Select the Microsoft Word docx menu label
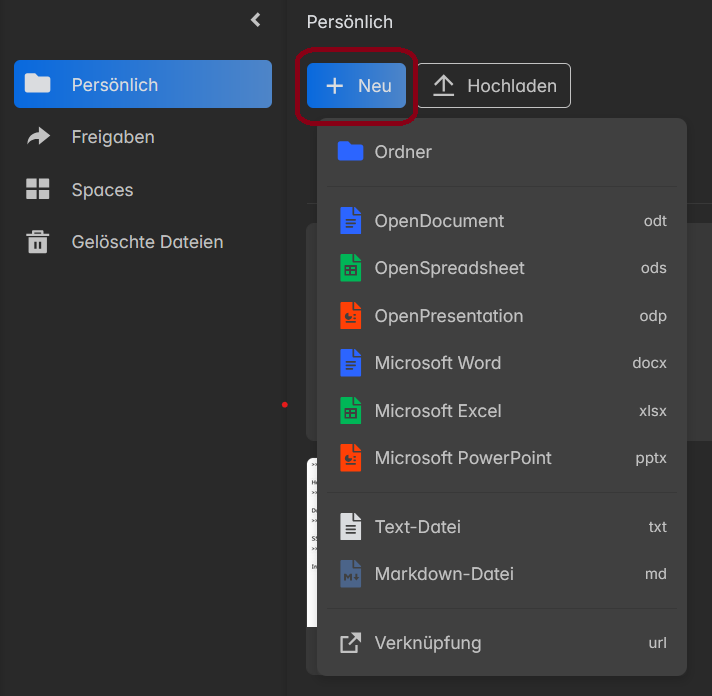The width and height of the screenshot is (712, 696). tap(437, 363)
